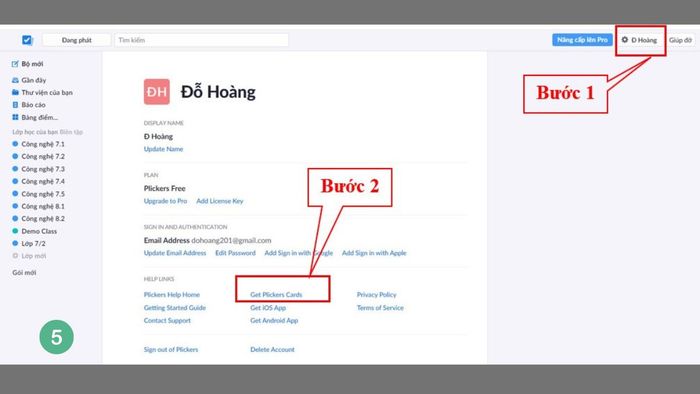The width and height of the screenshot is (700, 394).
Task: Open the Đang phát now playing button
Action: pos(76,40)
